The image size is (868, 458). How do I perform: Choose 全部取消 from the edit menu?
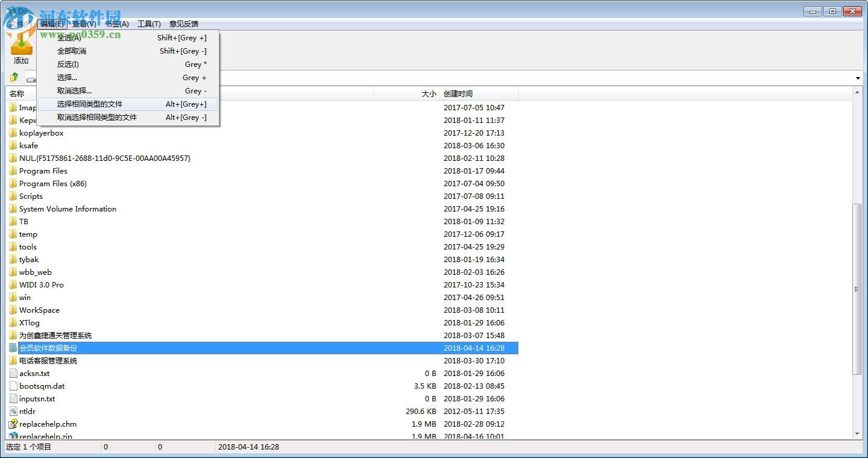[x=128, y=51]
